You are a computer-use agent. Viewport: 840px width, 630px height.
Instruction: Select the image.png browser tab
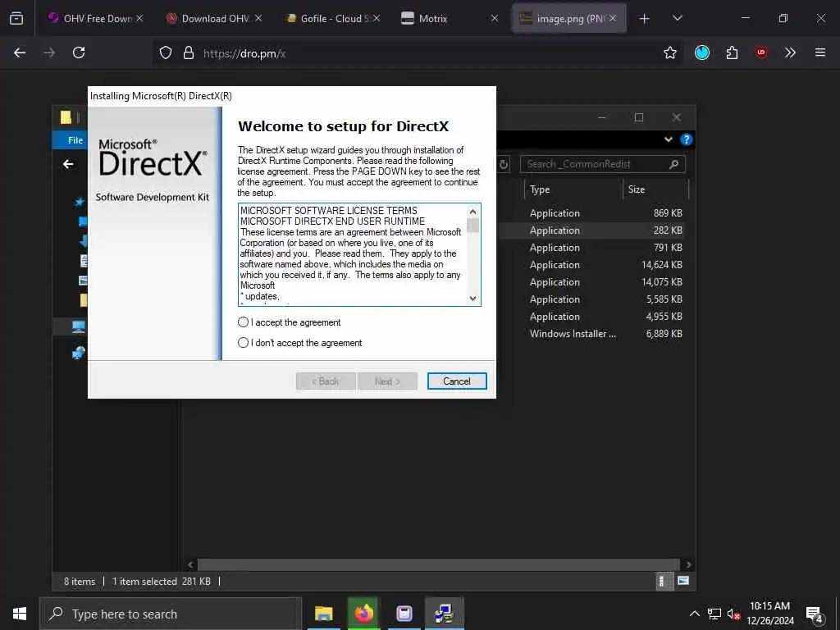569,18
